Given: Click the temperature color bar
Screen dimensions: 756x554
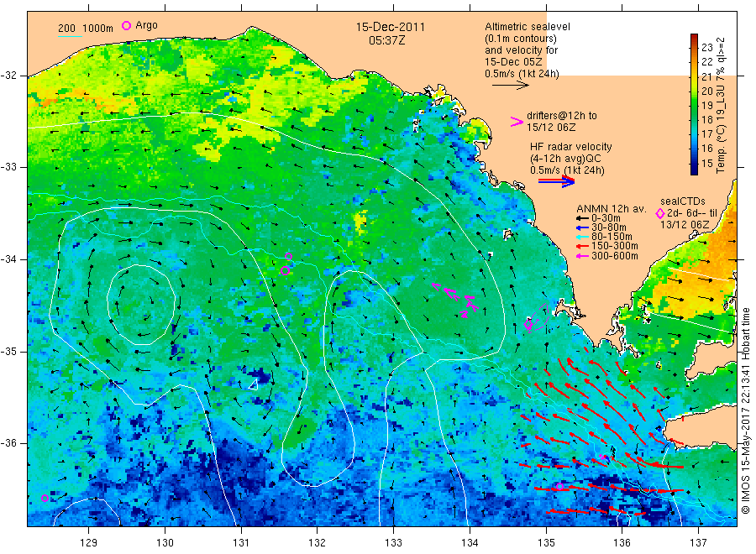Looking at the screenshot, I should 694,104.
